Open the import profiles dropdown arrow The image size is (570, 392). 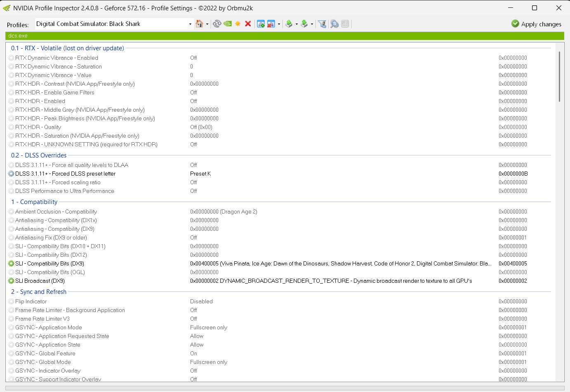[312, 24]
